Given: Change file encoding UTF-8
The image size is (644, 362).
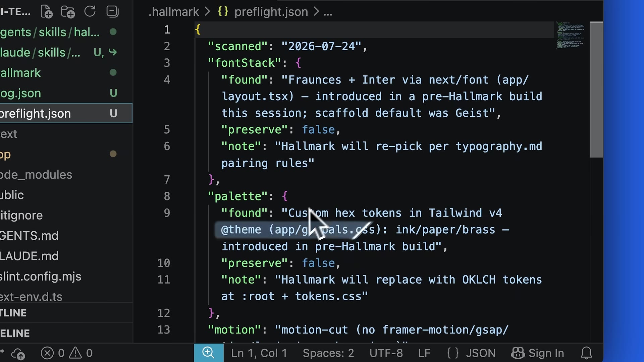Looking at the screenshot, I should tap(386, 353).
